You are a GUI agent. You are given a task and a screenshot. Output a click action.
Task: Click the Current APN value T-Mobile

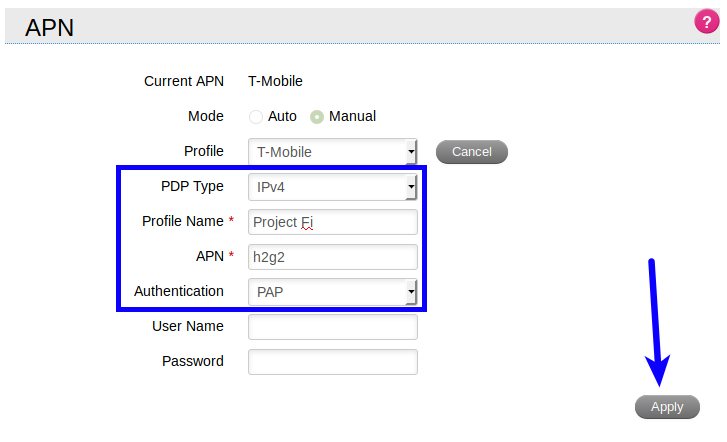pos(275,81)
